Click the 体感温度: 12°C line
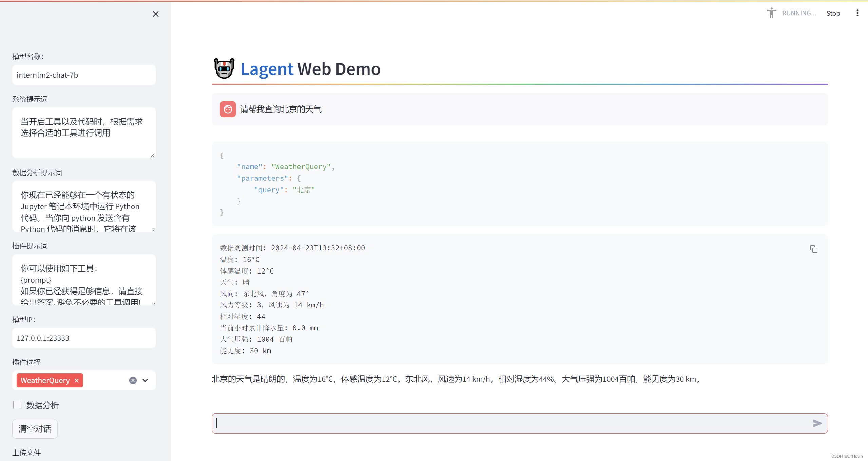Screen dimensions: 868x461 pyautogui.click(x=247, y=271)
